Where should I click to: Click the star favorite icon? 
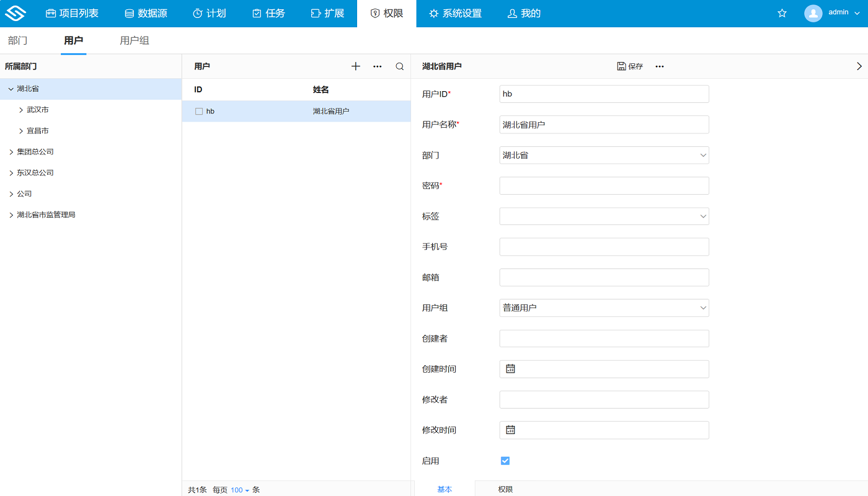tap(781, 12)
